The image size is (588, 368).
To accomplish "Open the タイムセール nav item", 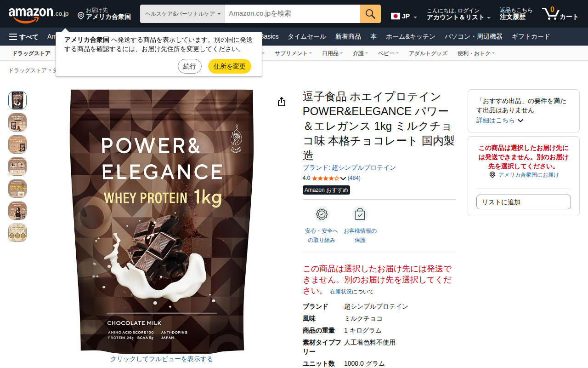I will click(307, 37).
